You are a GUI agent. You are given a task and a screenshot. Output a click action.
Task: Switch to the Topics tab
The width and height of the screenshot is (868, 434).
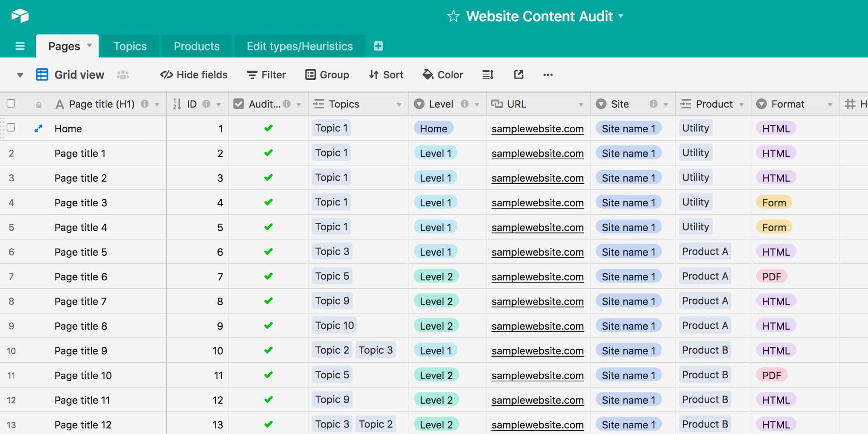click(x=130, y=46)
